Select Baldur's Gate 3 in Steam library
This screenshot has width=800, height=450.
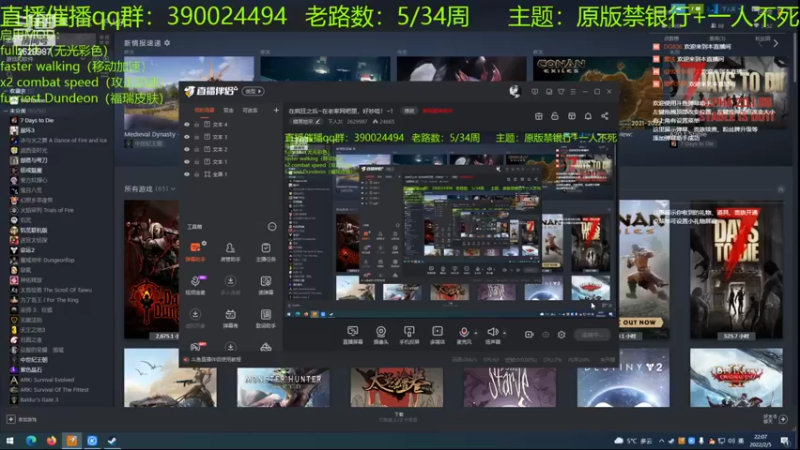(34, 399)
